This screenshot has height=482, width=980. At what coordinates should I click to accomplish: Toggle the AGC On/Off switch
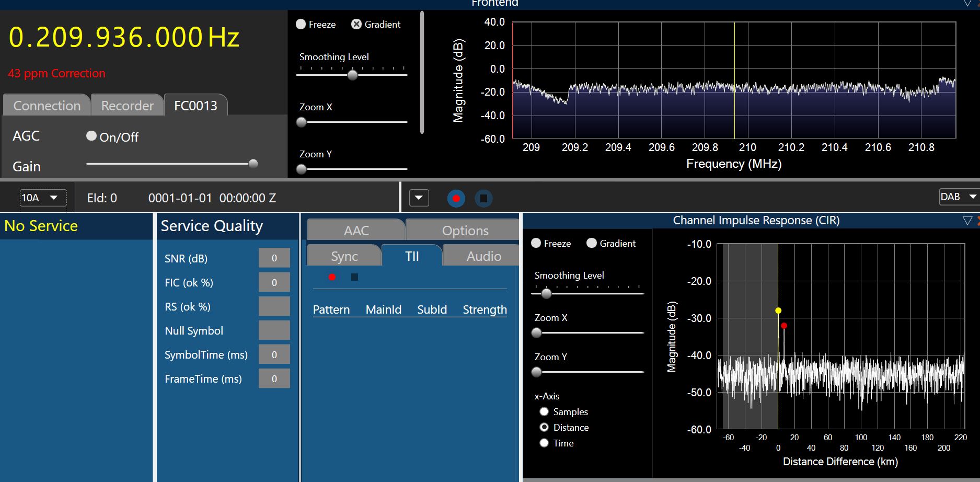click(x=91, y=136)
